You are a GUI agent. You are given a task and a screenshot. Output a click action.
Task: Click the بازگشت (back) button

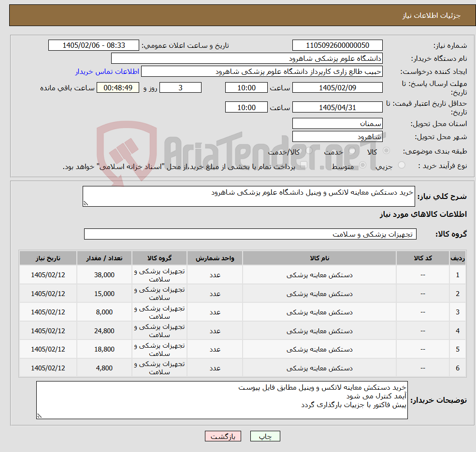tap(223, 436)
